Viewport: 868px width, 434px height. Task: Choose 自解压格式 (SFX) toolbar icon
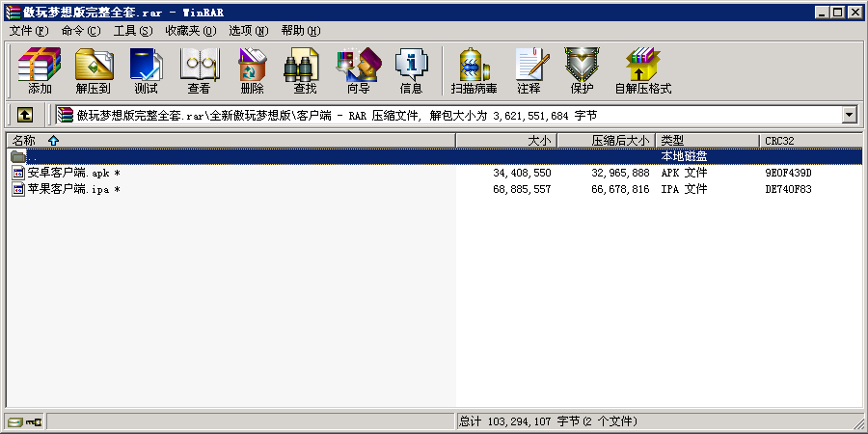(x=642, y=70)
